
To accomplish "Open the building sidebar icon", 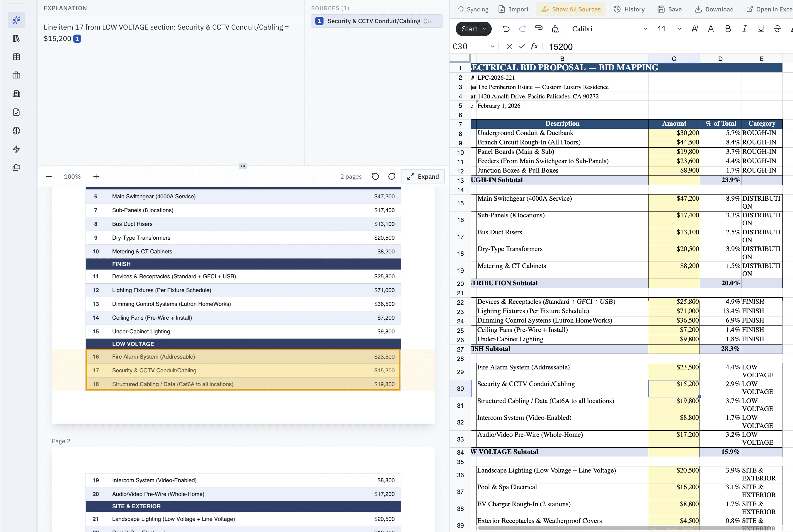I will [16, 94].
